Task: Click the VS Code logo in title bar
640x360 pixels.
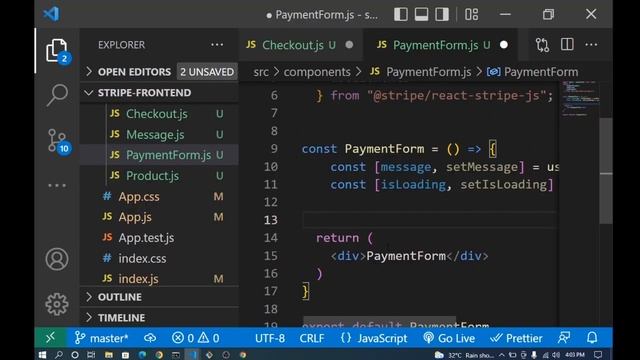Action: [51, 14]
